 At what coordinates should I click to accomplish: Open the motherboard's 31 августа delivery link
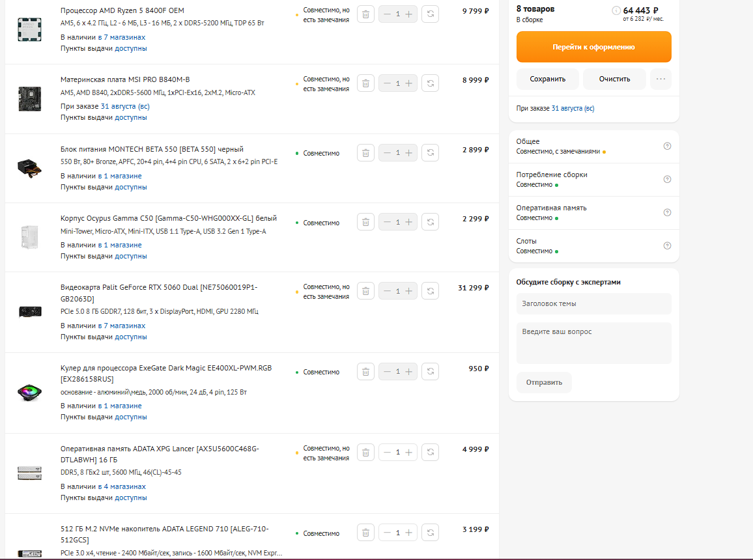[125, 107]
